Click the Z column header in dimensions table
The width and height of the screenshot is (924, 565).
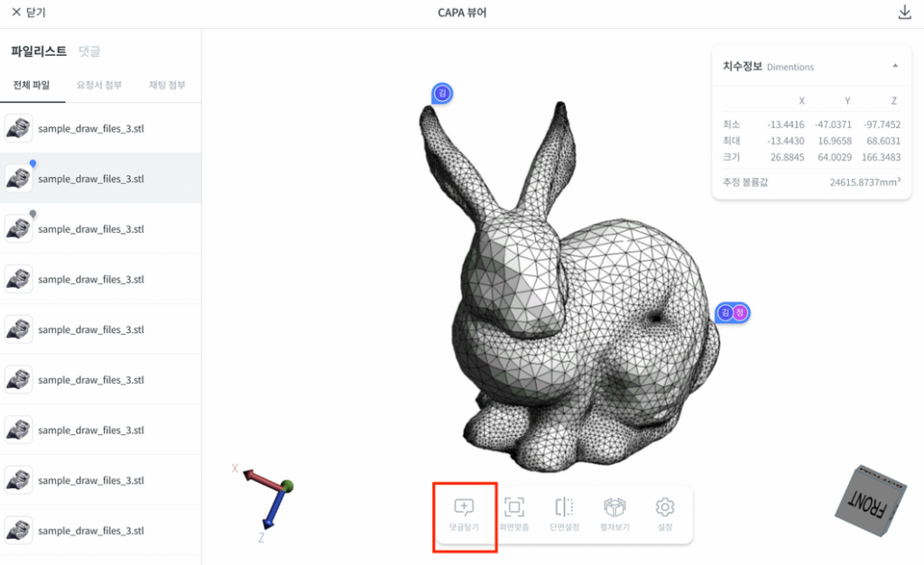(x=894, y=101)
